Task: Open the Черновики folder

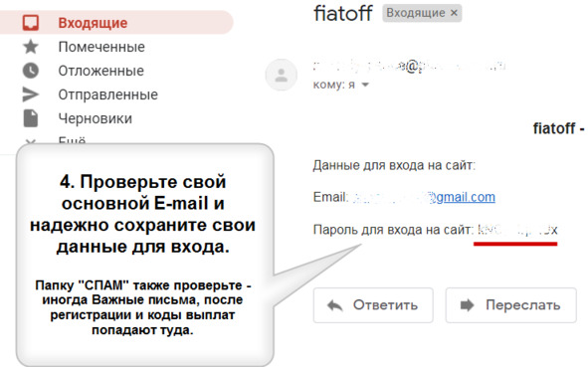Action: pos(95,118)
